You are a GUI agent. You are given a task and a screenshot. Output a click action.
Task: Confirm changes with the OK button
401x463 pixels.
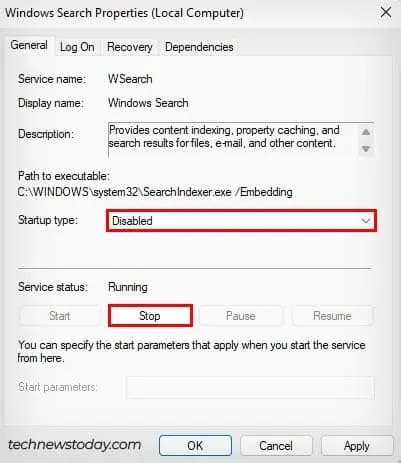[x=195, y=445]
